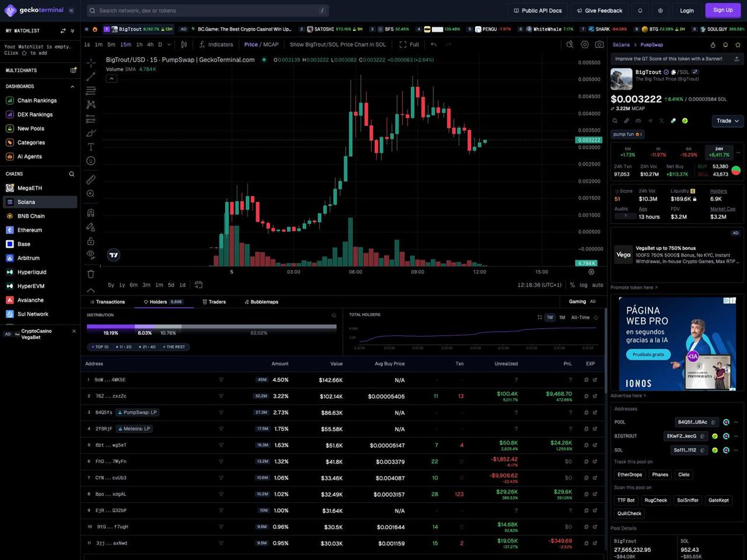Add token to watchlist with star icon
Screen dimensions: 747x560
738,45
